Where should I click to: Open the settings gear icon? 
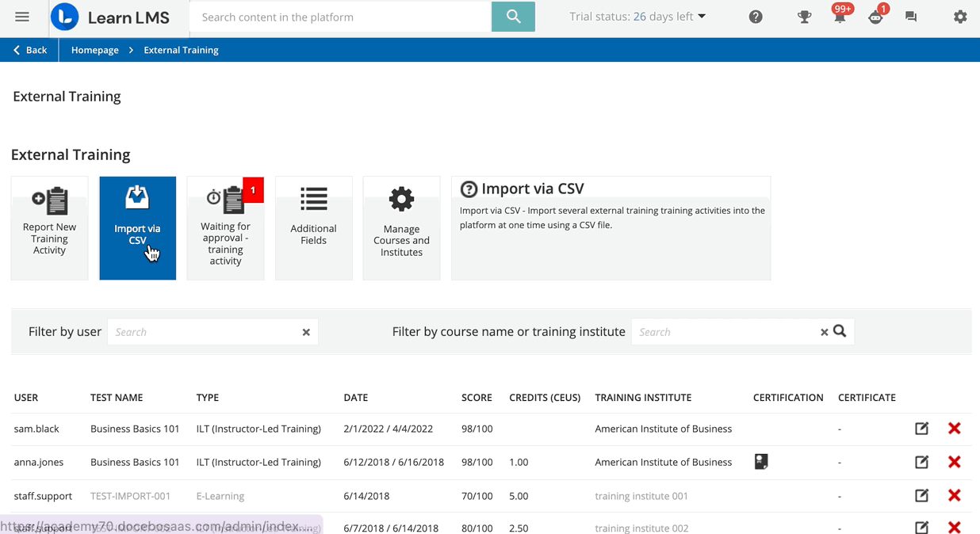(960, 17)
